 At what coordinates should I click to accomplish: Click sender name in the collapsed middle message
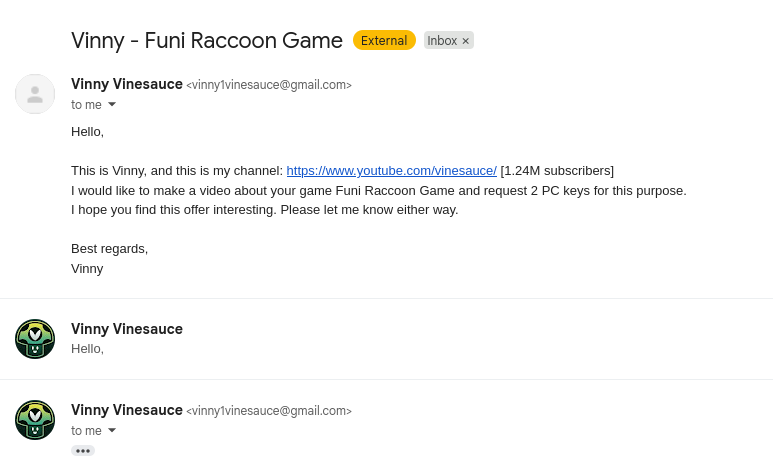click(127, 329)
